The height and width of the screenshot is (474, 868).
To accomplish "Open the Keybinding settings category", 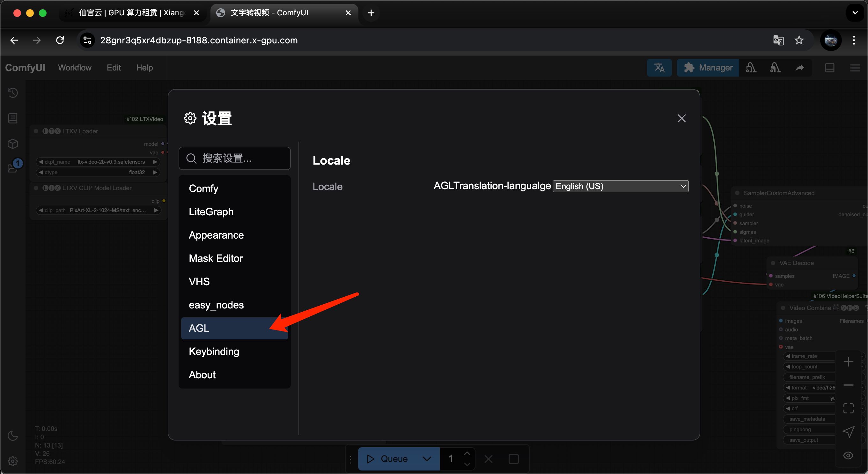I will (x=234, y=352).
